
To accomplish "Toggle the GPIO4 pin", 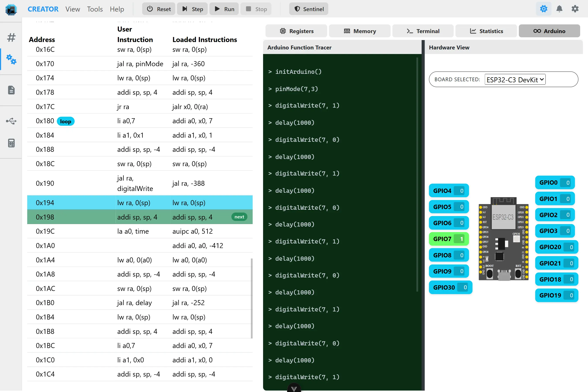I will pyautogui.click(x=449, y=191).
